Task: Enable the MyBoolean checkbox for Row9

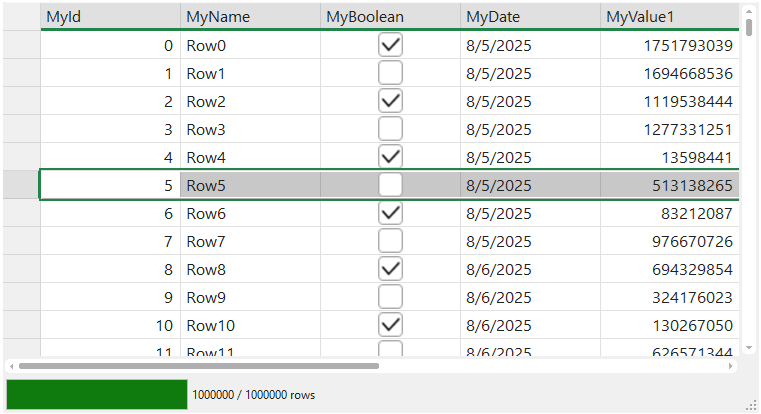Action: (x=390, y=297)
